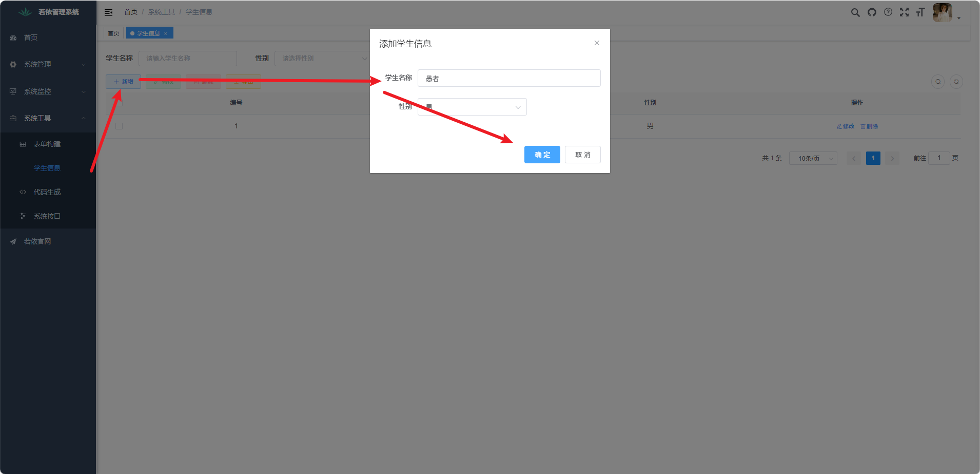Check the row 1 checkbox
Image resolution: width=980 pixels, height=474 pixels.
point(119,126)
